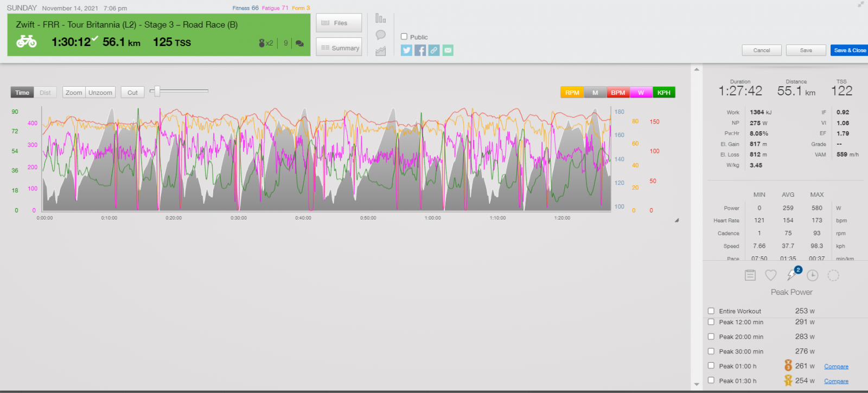Open the Summary view
This screenshot has height=393, width=868.
coord(340,48)
